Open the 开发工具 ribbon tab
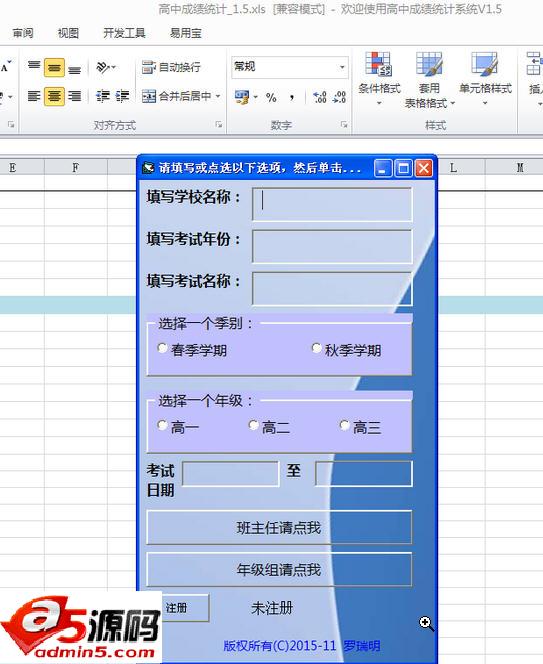 pyautogui.click(x=124, y=33)
